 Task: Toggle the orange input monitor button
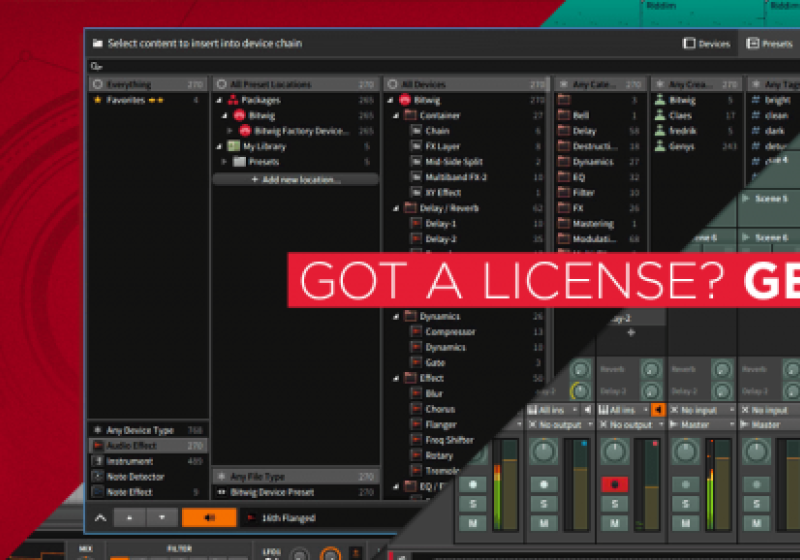click(x=658, y=410)
